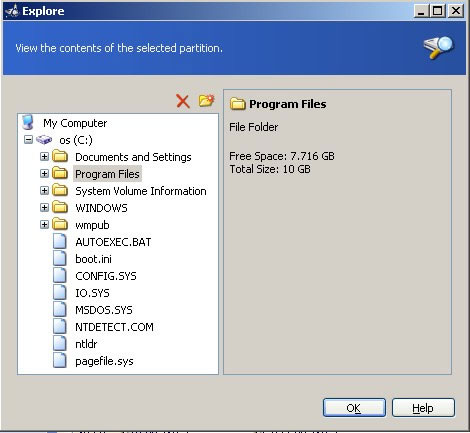Open Help for the Explore dialog
This screenshot has width=470, height=433.
click(423, 408)
